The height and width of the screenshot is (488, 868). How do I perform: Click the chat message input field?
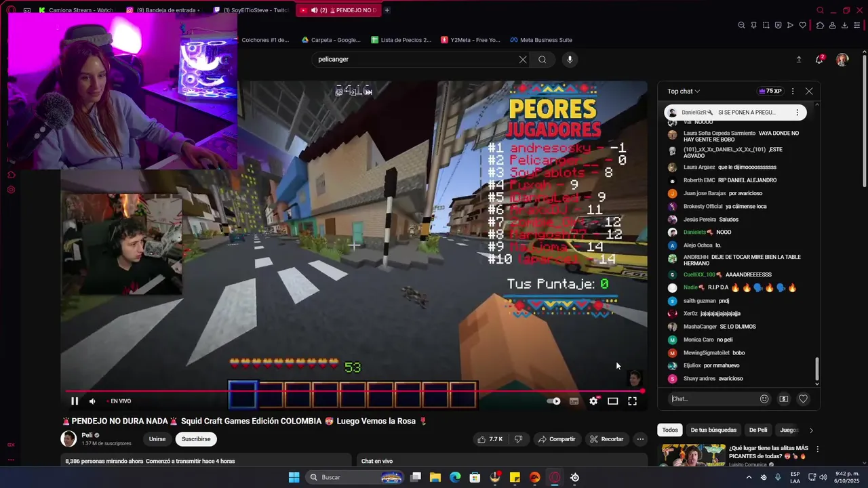[x=712, y=399]
